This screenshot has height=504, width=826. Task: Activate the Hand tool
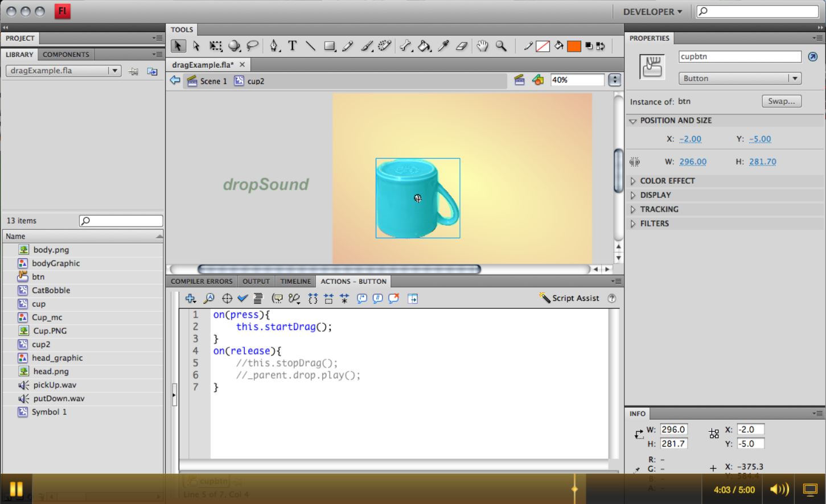pos(483,46)
